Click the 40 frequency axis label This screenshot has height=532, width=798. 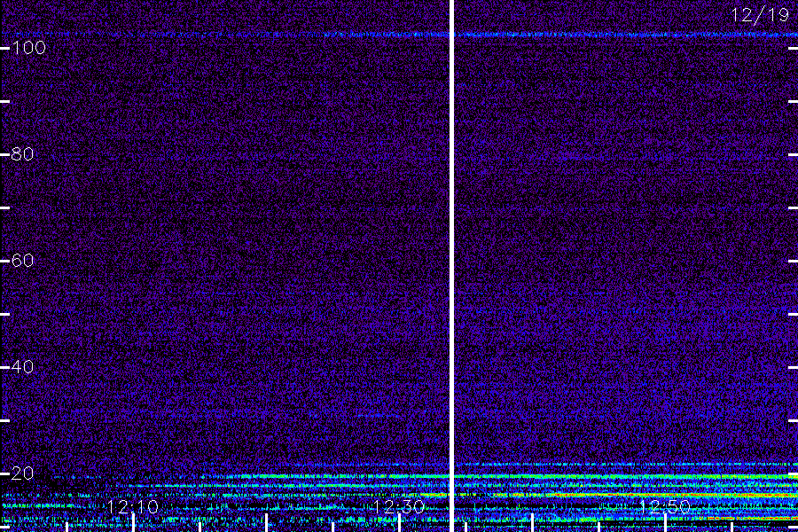click(22, 367)
